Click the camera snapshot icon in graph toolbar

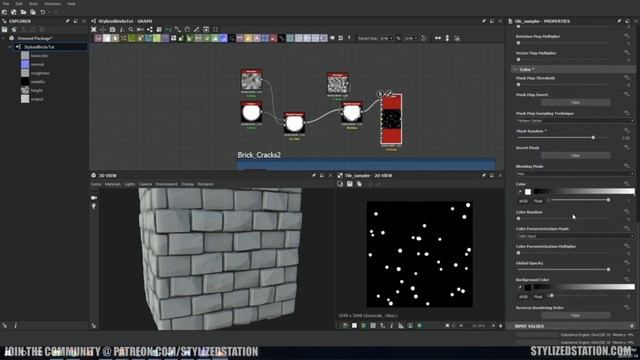[112, 29]
